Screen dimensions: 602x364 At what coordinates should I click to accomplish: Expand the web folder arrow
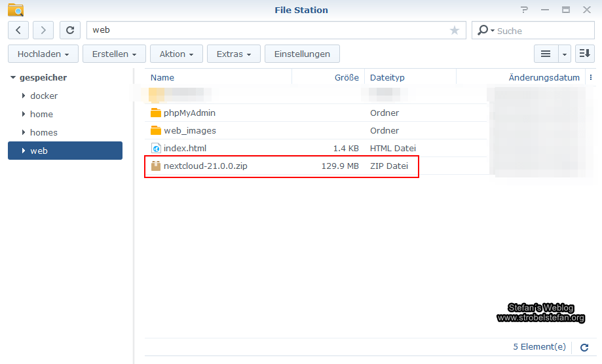click(x=24, y=151)
